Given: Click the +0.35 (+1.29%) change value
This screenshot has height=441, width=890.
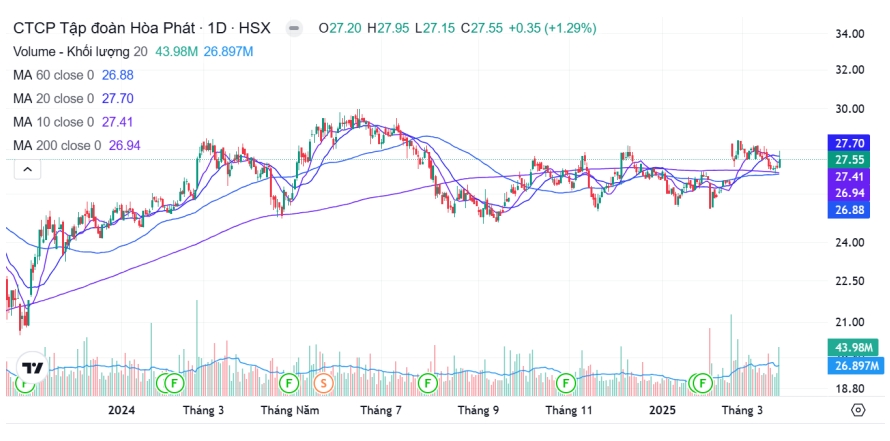Looking at the screenshot, I should (552, 28).
